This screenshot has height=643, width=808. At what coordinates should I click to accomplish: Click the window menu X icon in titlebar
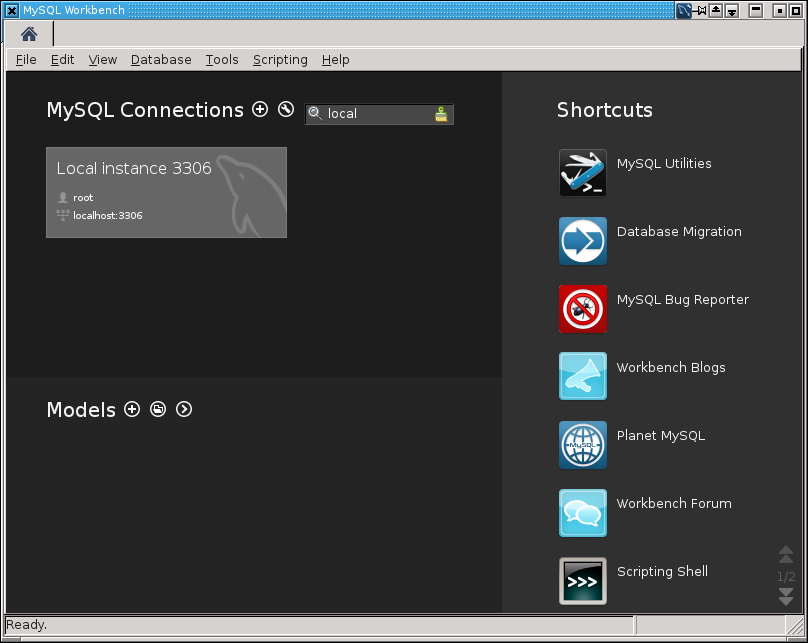tap(11, 10)
